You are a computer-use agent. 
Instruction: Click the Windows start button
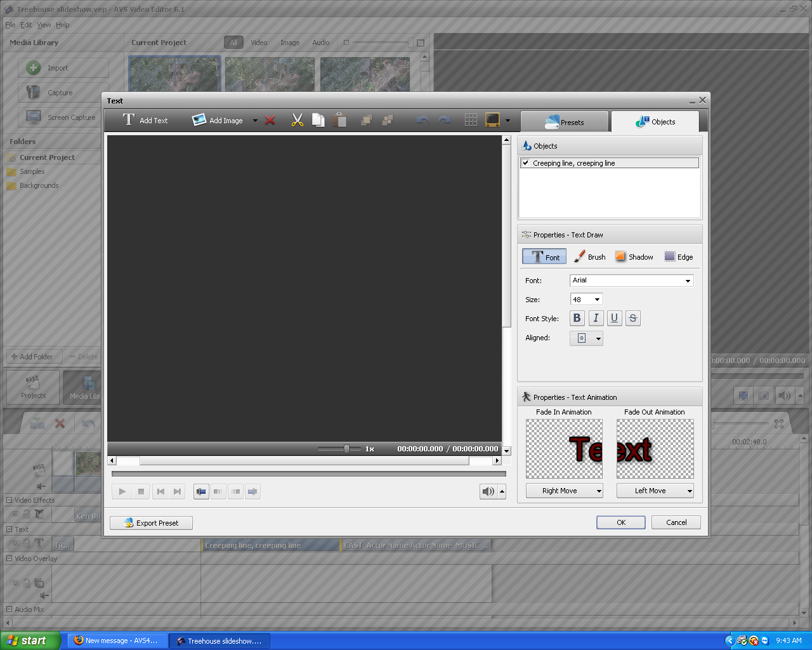[30, 640]
